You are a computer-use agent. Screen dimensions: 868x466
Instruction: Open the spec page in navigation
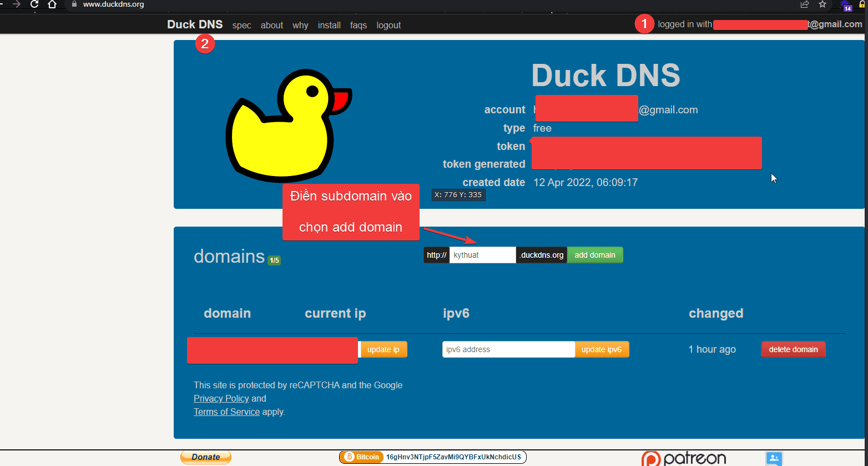(241, 25)
